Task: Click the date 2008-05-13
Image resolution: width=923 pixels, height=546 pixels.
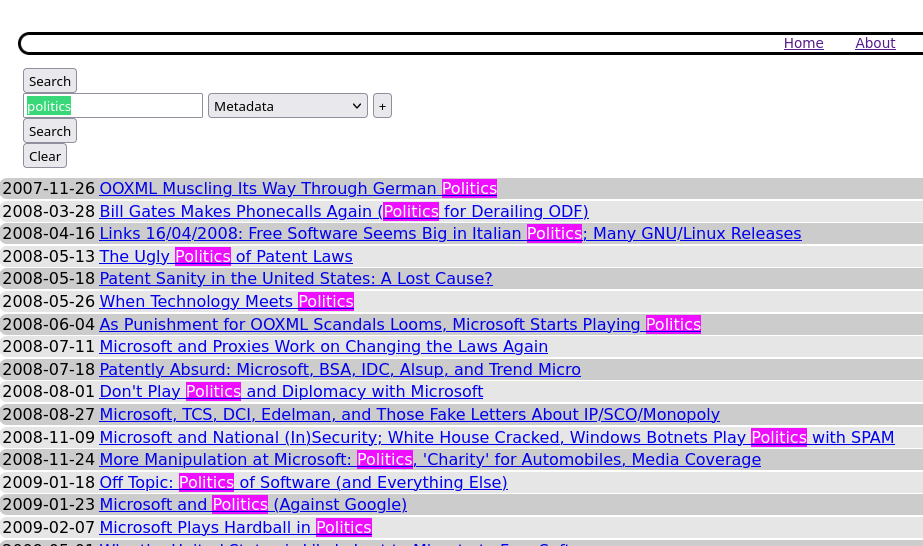Action: [x=49, y=257]
